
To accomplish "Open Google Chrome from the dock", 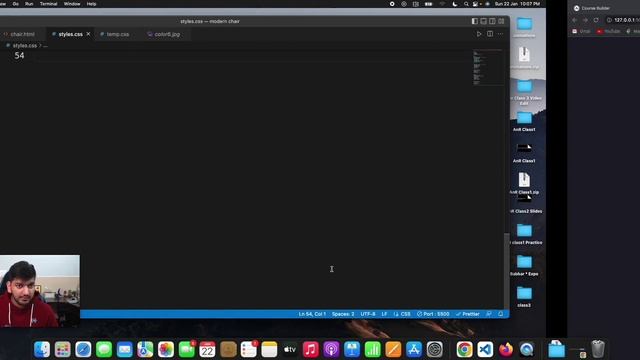I will click(464, 349).
